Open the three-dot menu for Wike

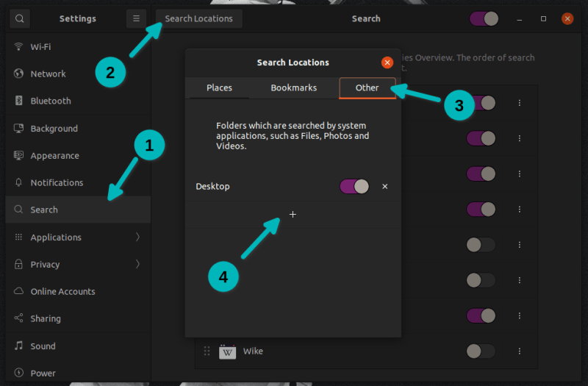tap(520, 351)
